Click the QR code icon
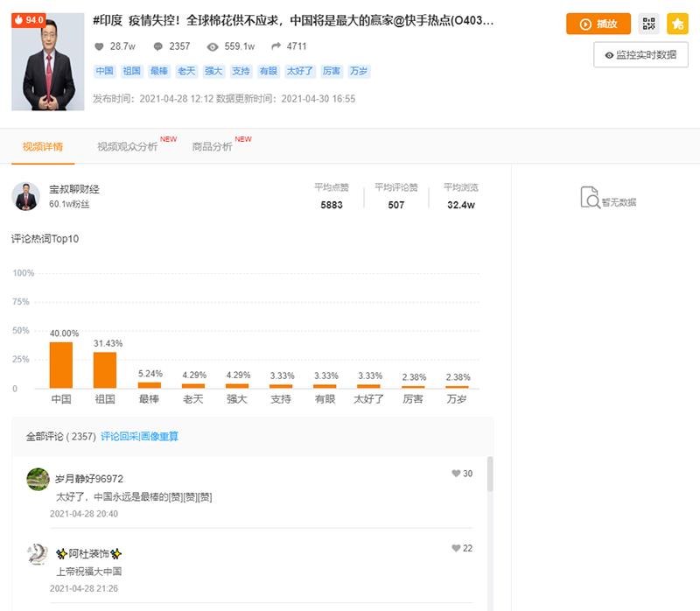 (648, 25)
